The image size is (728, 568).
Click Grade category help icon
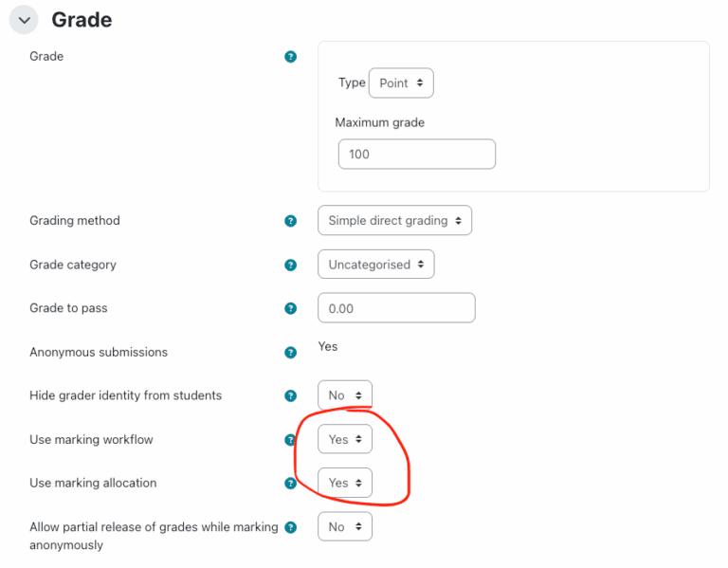point(291,266)
